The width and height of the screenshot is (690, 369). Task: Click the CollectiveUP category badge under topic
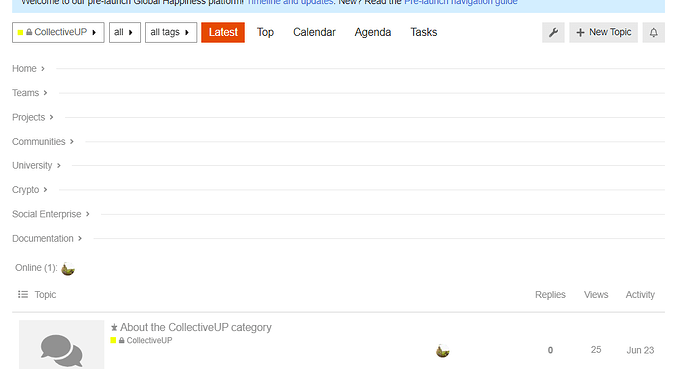(141, 340)
